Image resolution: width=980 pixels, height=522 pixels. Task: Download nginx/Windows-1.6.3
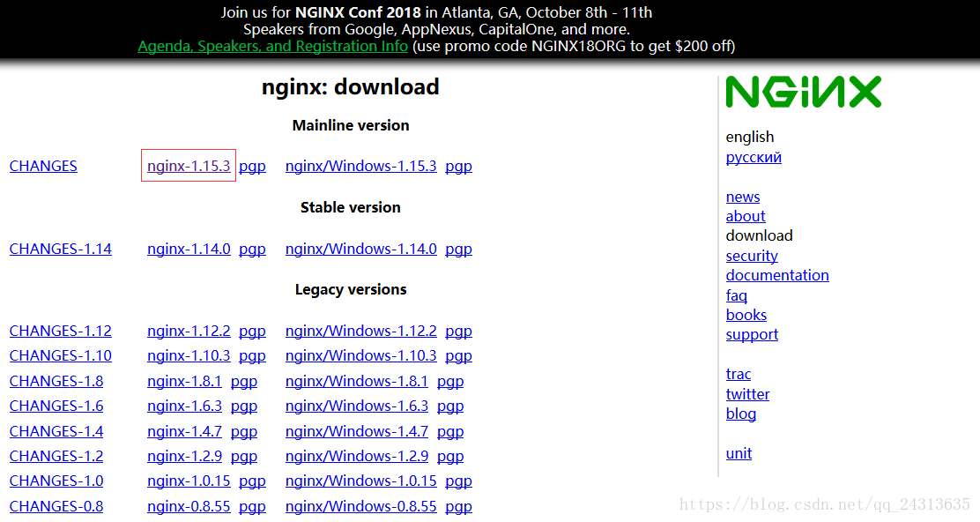coord(357,406)
